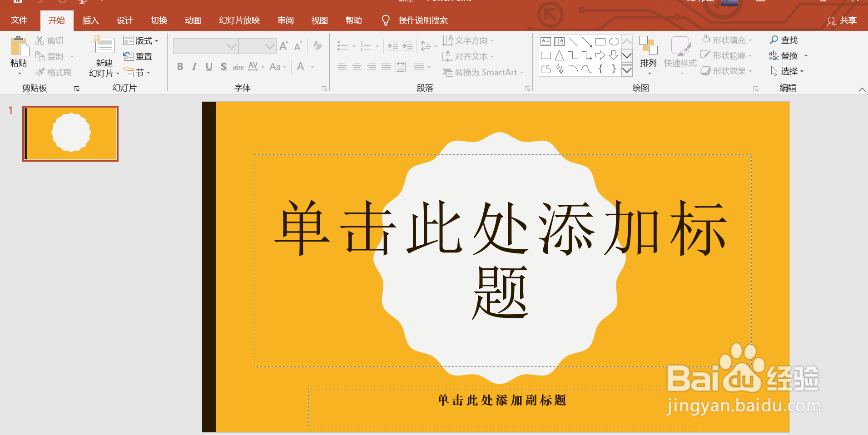Expand the shapes gallery More arrow

627,70
